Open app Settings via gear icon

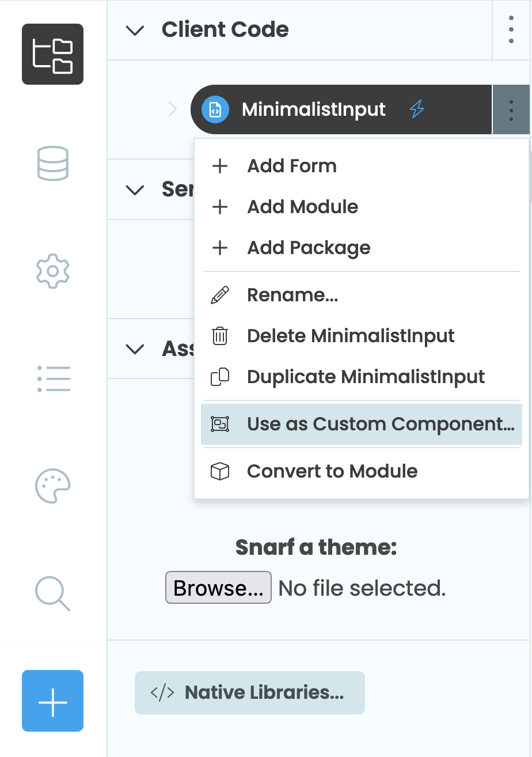(52, 271)
